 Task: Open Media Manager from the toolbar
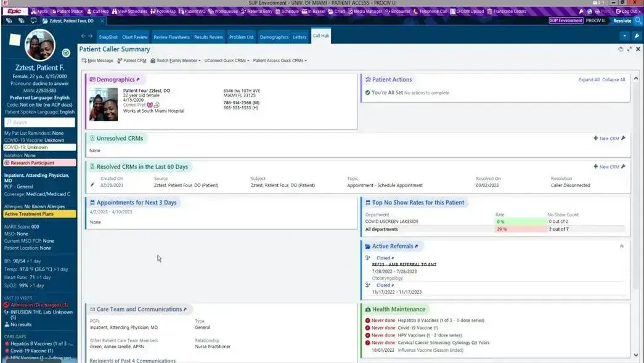(x=364, y=11)
